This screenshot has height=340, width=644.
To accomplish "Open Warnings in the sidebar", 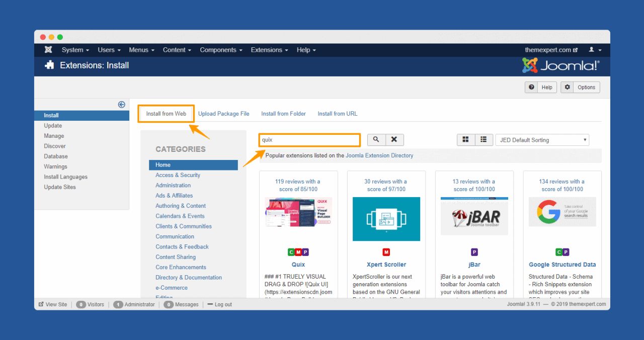I will pyautogui.click(x=55, y=166).
